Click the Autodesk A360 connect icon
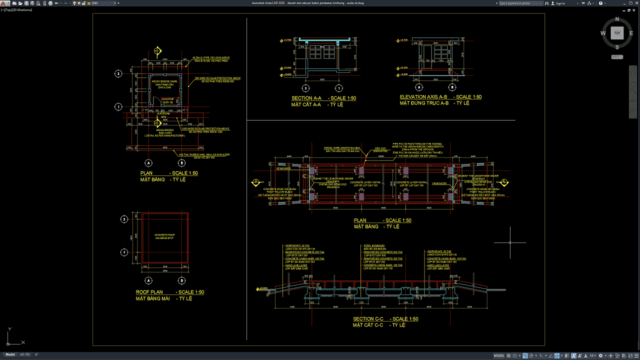Screen dimensions: 640x360 (x=589, y=3)
